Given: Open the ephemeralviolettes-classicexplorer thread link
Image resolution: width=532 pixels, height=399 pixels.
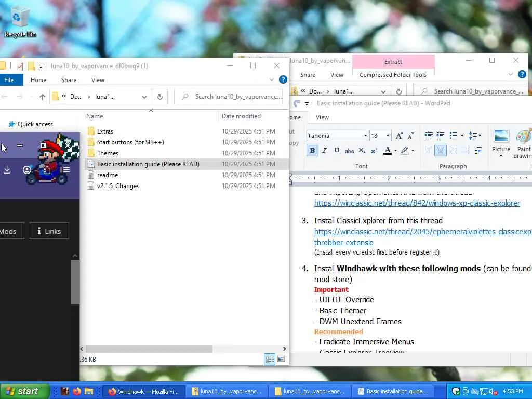Looking at the screenshot, I should [x=423, y=231].
